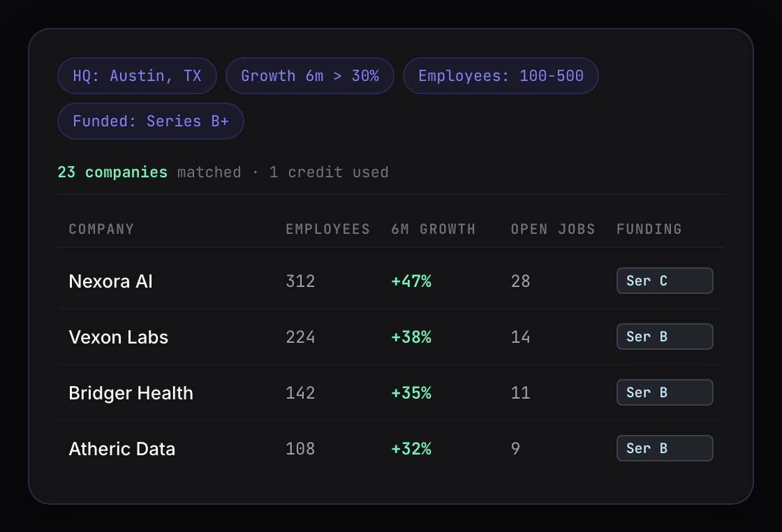Click the Ser B badge in Bridger Health row
This screenshot has height=532, width=782.
pyautogui.click(x=665, y=392)
